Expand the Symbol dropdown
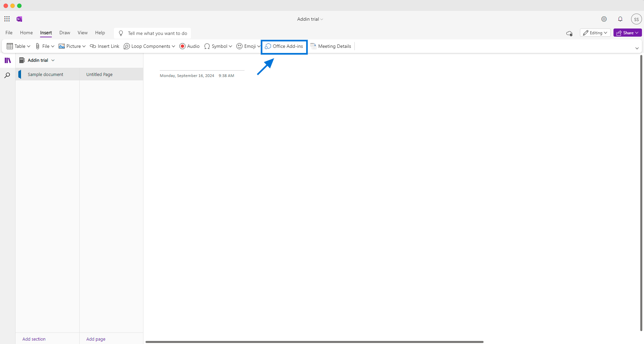This screenshot has width=644, height=344. pos(218,46)
